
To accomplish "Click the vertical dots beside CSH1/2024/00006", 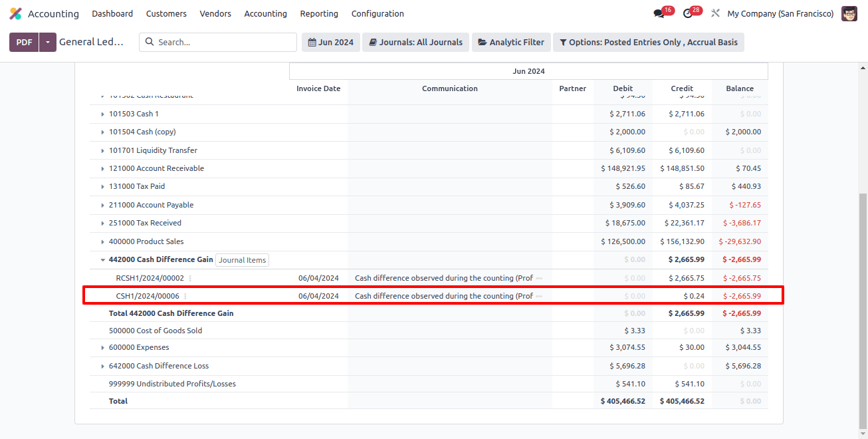I will pyautogui.click(x=185, y=296).
